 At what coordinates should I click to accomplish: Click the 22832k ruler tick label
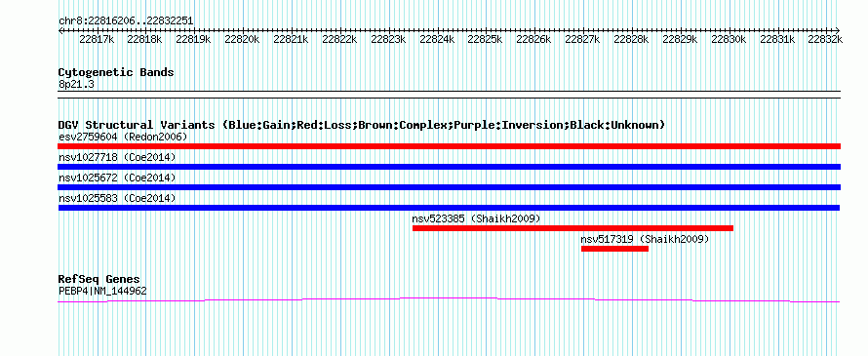point(825,39)
